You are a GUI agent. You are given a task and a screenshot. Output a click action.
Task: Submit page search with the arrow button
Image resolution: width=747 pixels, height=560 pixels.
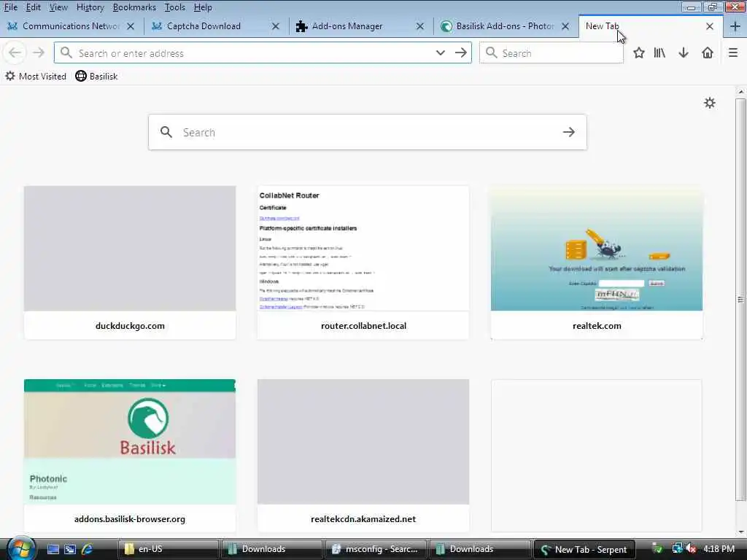point(569,133)
